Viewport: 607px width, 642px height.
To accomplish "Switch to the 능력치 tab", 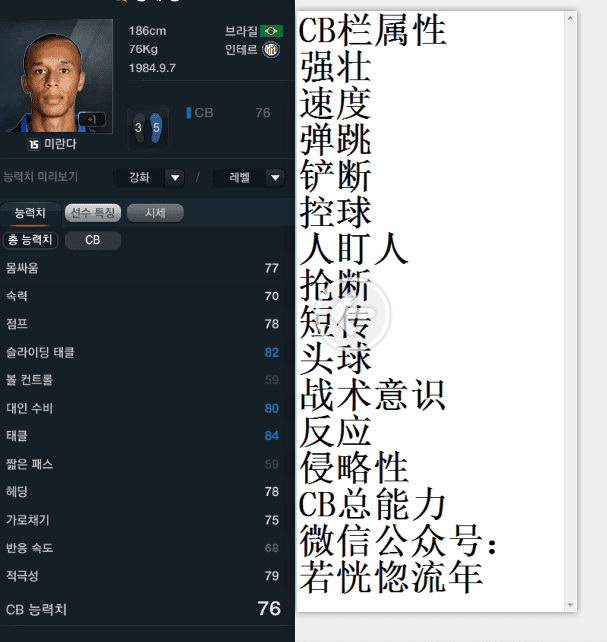I will coord(30,213).
